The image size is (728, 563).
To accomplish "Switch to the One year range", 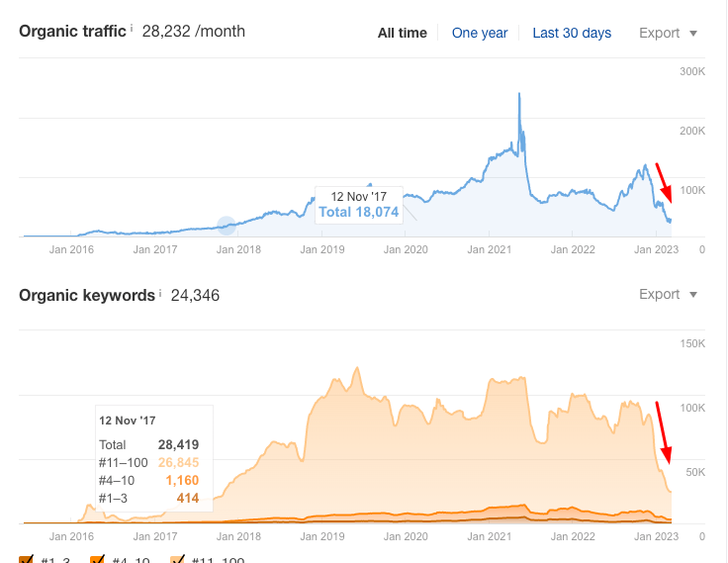I will point(480,33).
